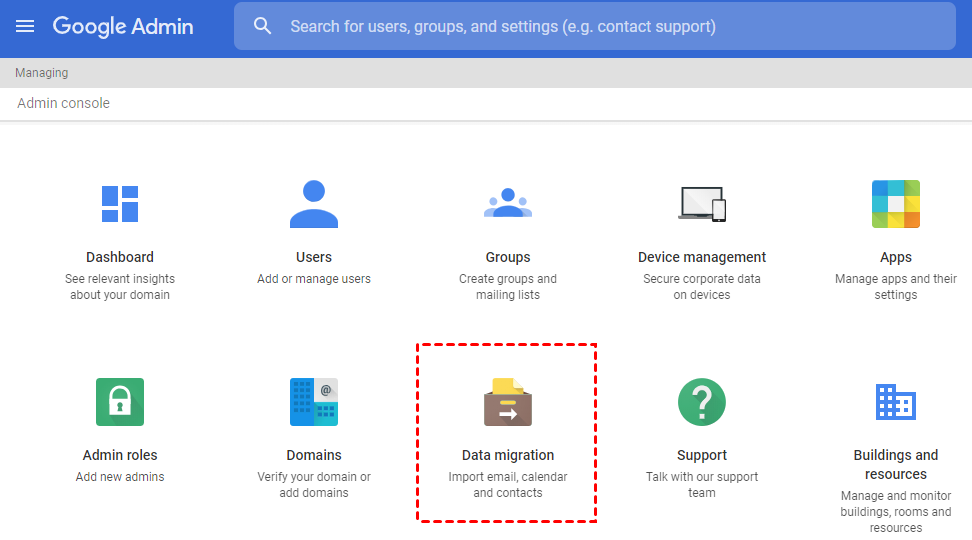Open the hamburger main menu

(x=25, y=26)
